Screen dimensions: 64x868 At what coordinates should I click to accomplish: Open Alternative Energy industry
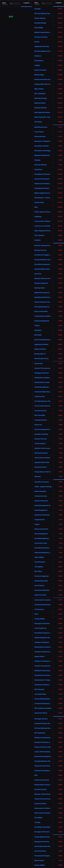tap(41, 98)
